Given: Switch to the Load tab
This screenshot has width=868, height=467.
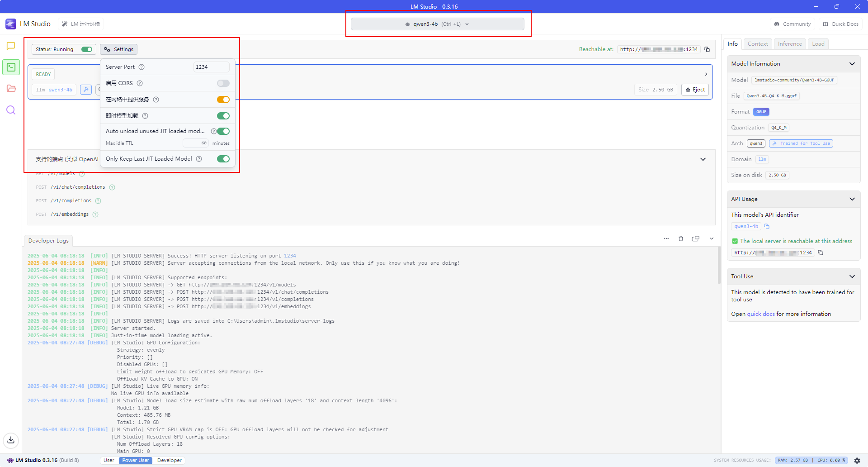Looking at the screenshot, I should pos(818,44).
